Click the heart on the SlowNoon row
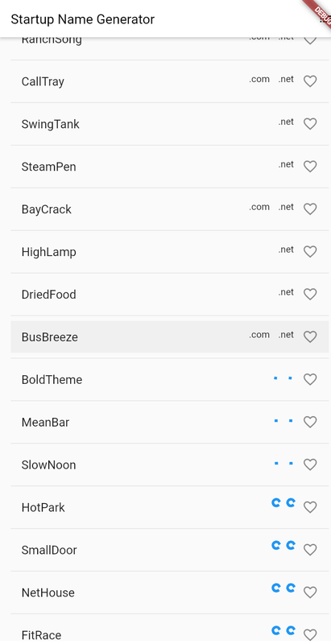This screenshot has width=331, height=644. 310,464
